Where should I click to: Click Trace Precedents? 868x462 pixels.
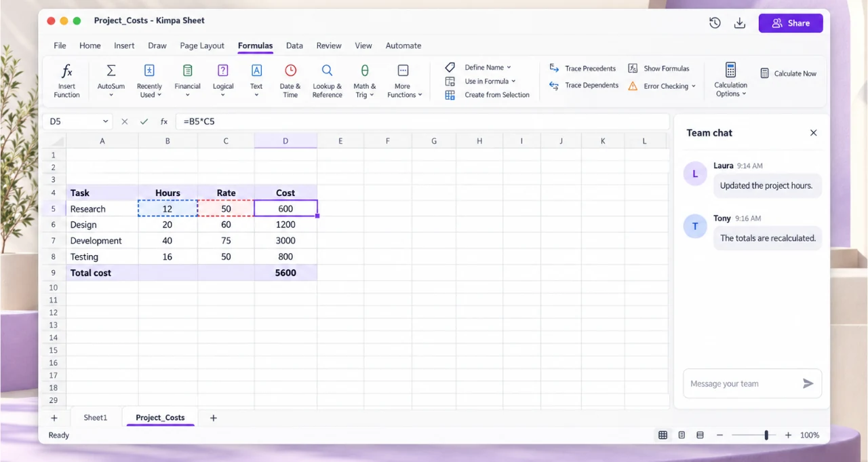coord(583,69)
